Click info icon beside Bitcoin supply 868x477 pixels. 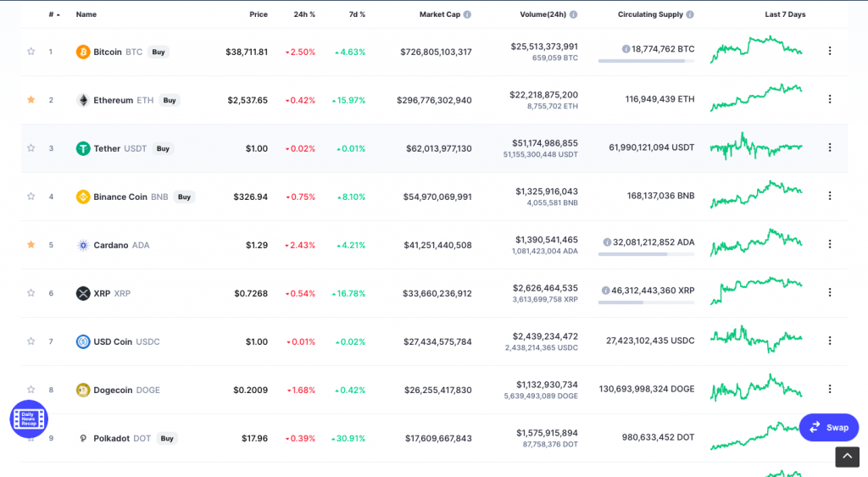(x=626, y=48)
